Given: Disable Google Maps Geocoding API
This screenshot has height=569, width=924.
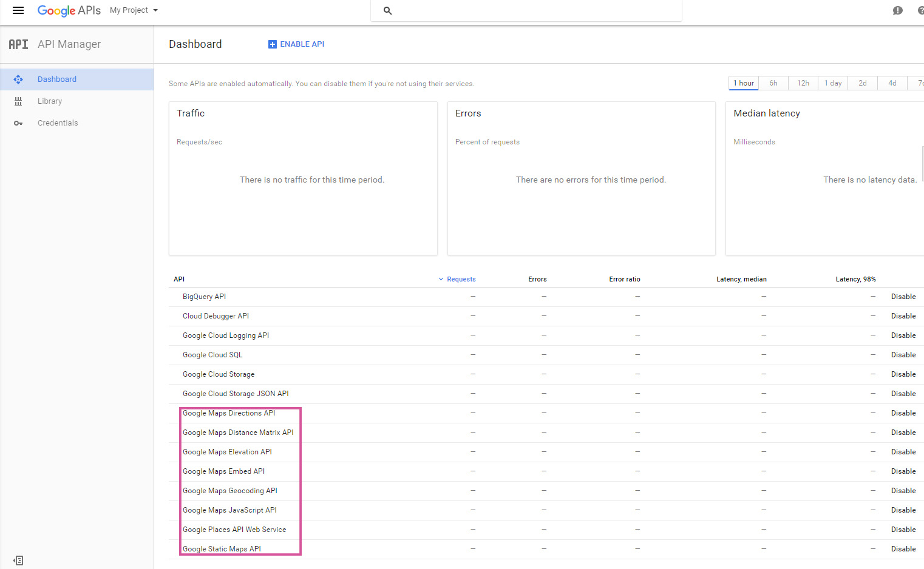Looking at the screenshot, I should coord(903,491).
